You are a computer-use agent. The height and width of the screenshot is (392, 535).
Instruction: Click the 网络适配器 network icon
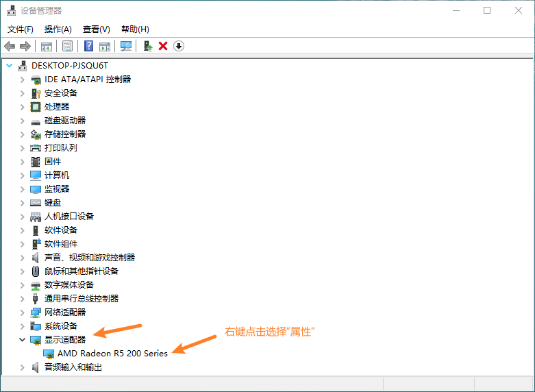(x=36, y=313)
